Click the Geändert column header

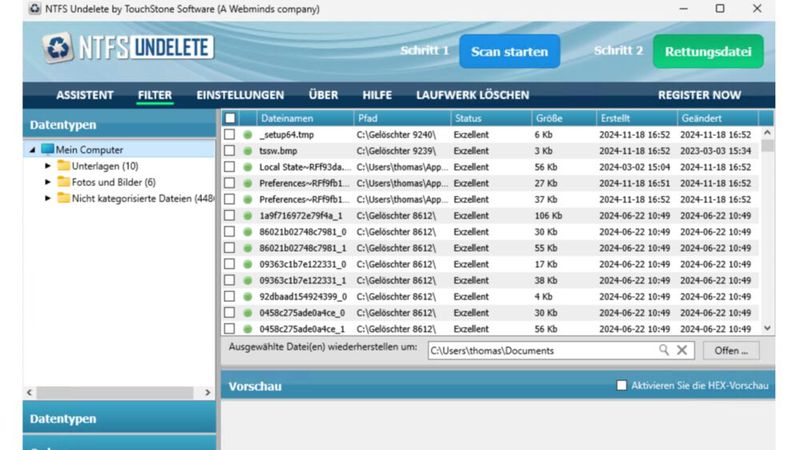(x=718, y=118)
